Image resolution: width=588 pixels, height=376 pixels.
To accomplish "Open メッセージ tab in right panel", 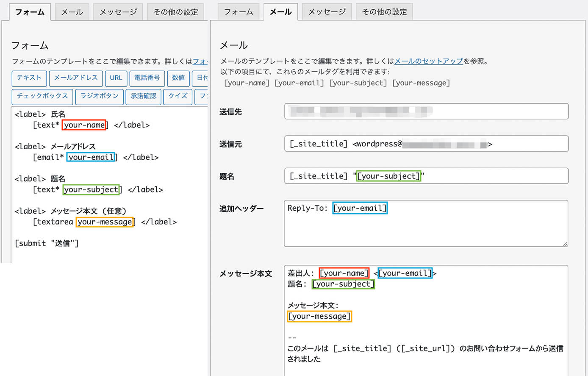I will pos(327,12).
